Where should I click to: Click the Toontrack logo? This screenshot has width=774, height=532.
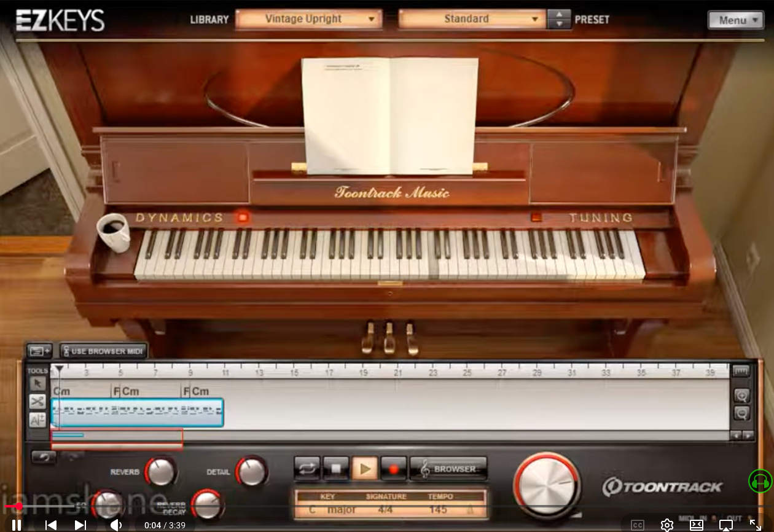(662, 487)
